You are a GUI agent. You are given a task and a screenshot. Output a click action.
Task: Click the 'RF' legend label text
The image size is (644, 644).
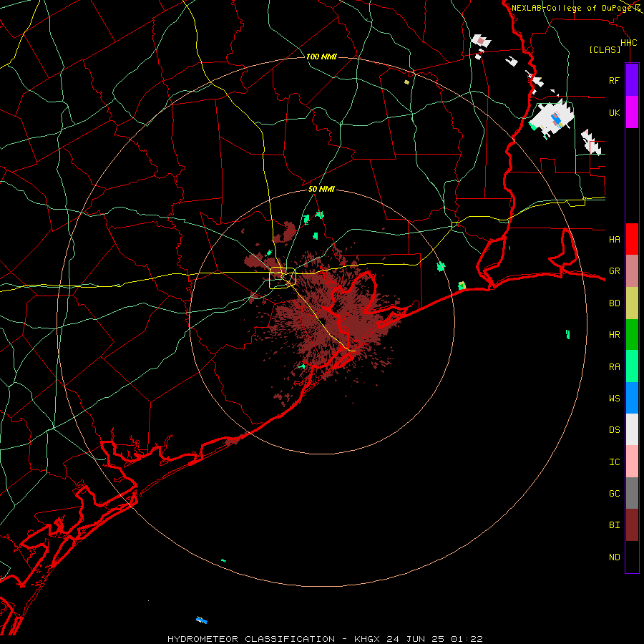614,80
